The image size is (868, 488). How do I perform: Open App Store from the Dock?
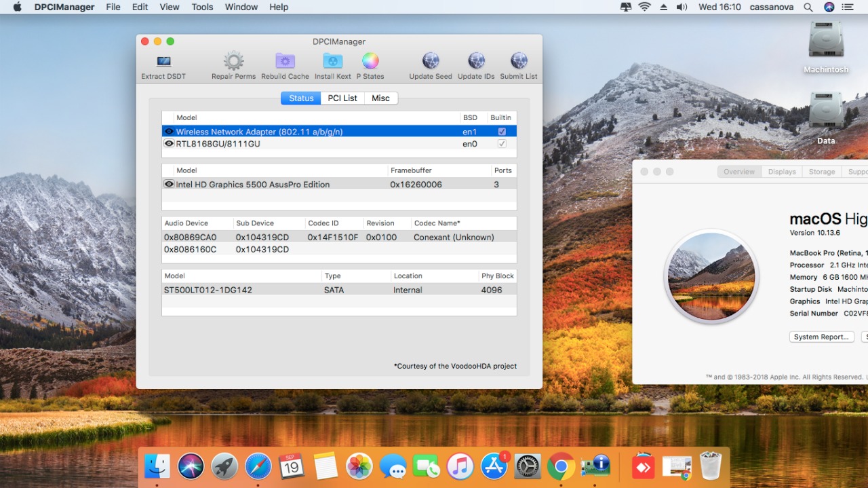[494, 466]
